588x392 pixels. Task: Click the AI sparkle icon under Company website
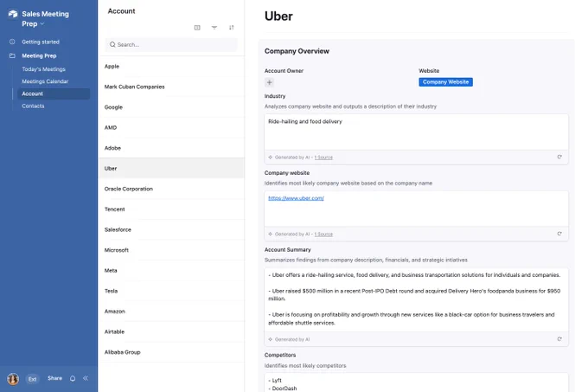click(x=271, y=234)
